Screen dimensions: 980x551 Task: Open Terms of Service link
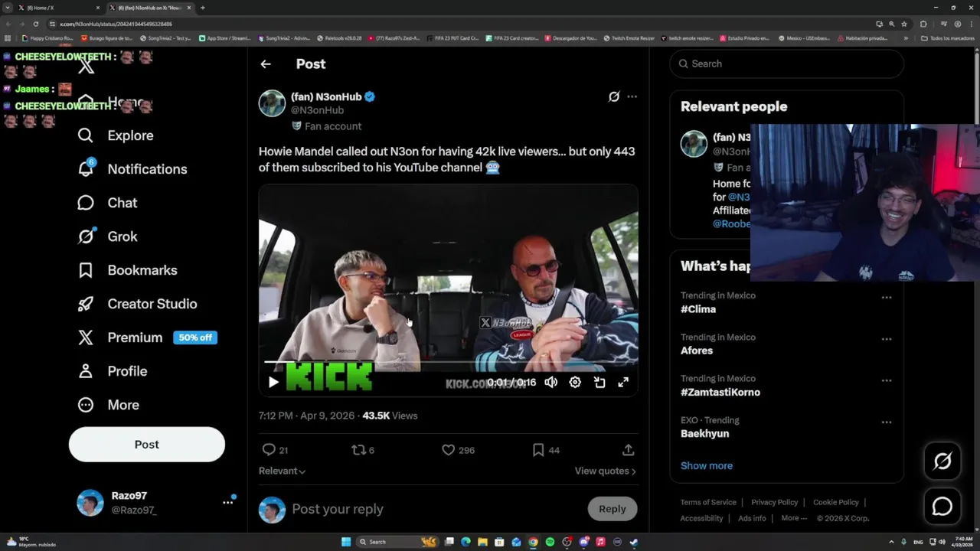coord(708,502)
